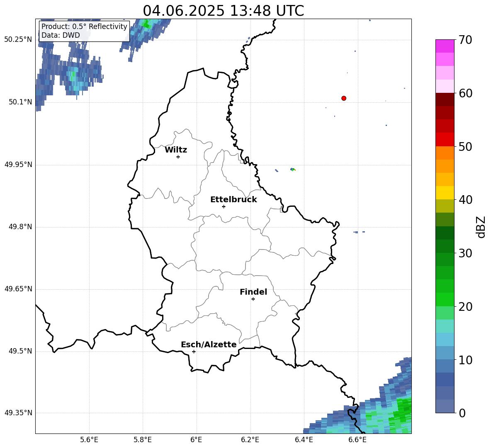Select the Wiltz city label

point(176,150)
